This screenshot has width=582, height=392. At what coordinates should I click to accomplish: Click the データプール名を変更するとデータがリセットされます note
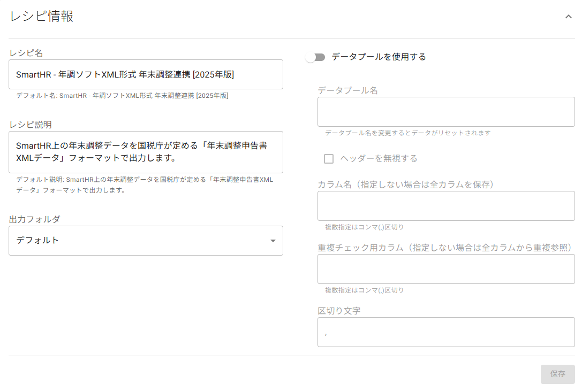pos(407,133)
